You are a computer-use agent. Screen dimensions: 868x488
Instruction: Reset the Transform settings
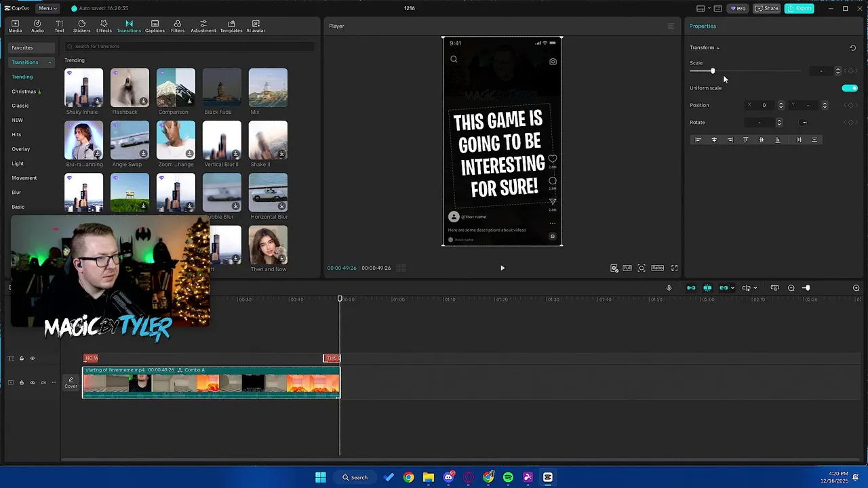tap(852, 47)
